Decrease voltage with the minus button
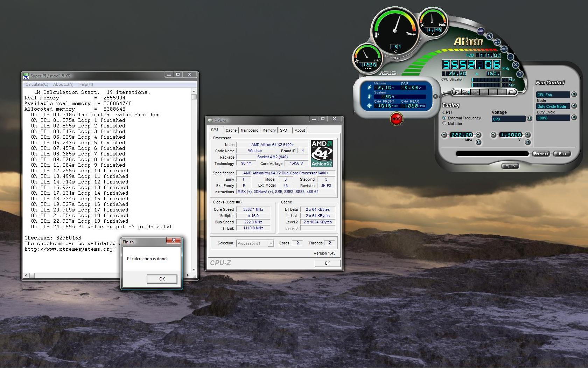This screenshot has width=588, height=368. [x=493, y=135]
